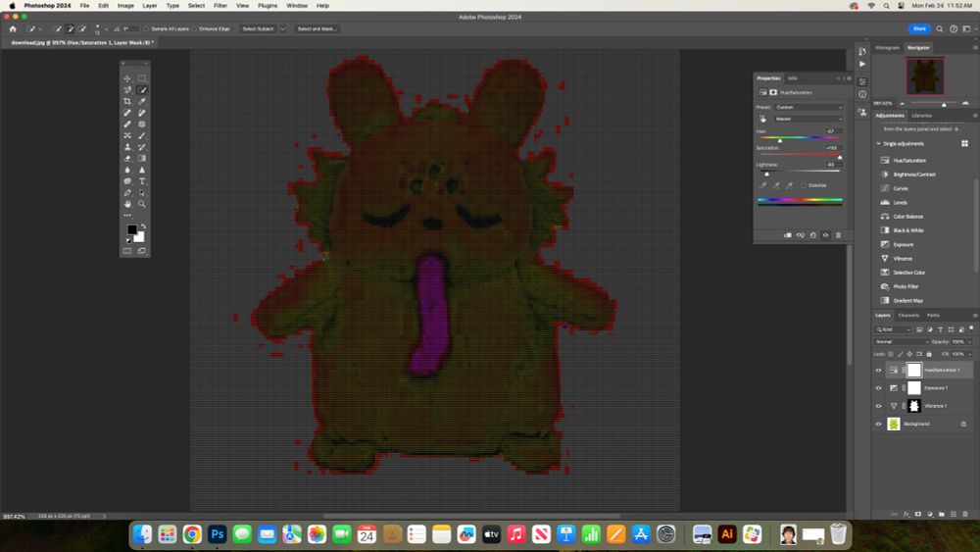Add a Curves adjustment
This screenshot has height=552, width=980.
click(901, 188)
